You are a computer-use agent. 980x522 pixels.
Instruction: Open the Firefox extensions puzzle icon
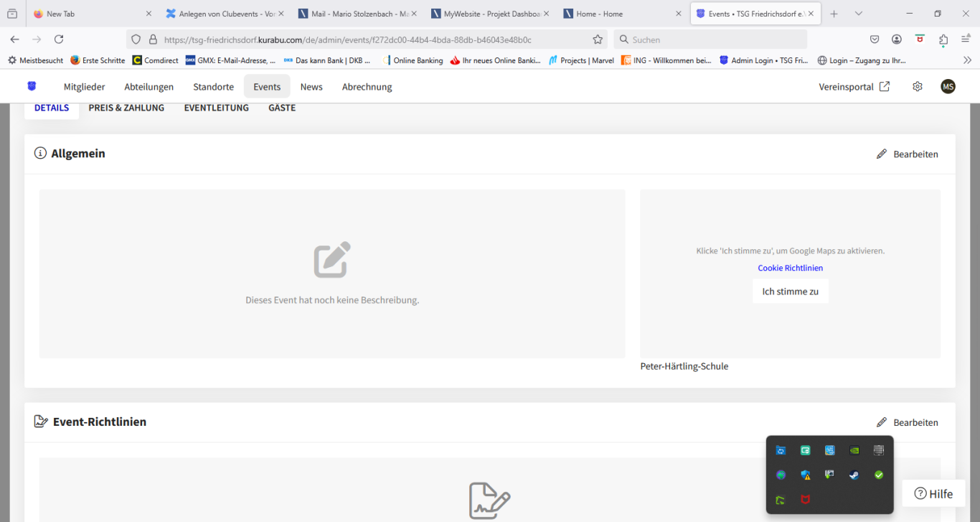[x=943, y=39]
